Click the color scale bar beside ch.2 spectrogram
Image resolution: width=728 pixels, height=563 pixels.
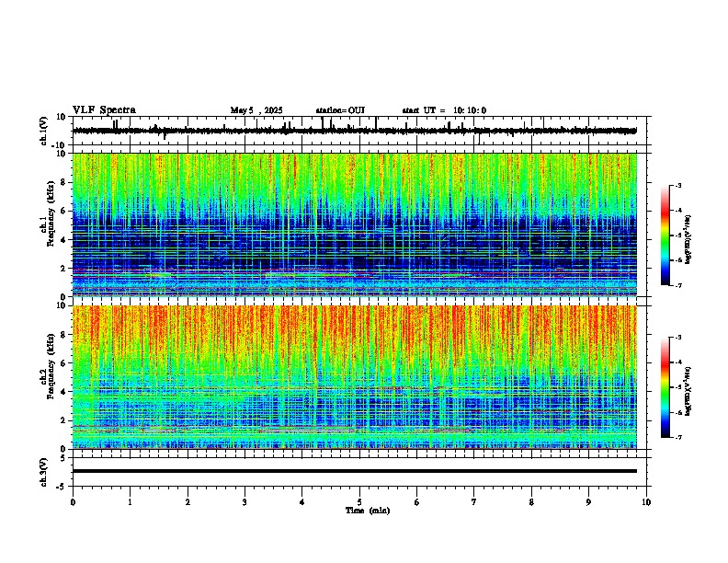[x=665, y=387]
